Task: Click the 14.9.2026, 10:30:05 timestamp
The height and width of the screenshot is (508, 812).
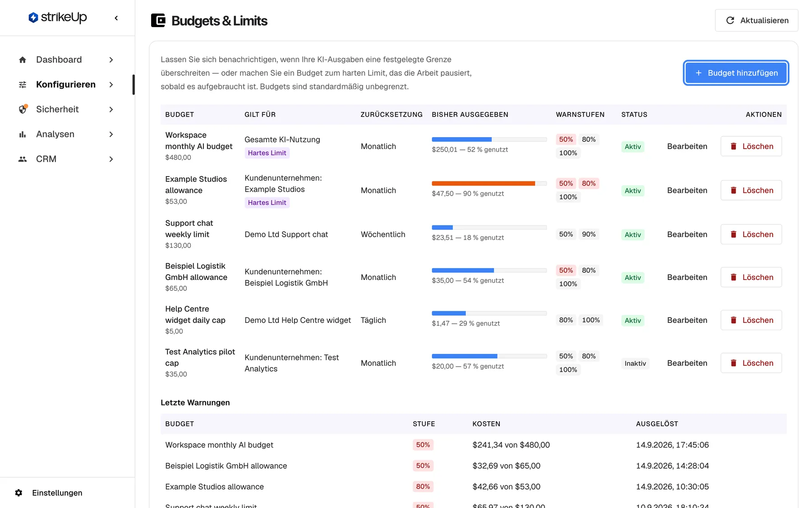Action: click(672, 487)
